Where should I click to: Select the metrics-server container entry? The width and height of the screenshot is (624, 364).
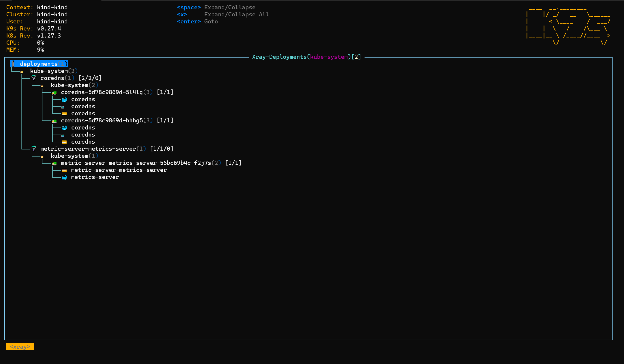pos(95,177)
